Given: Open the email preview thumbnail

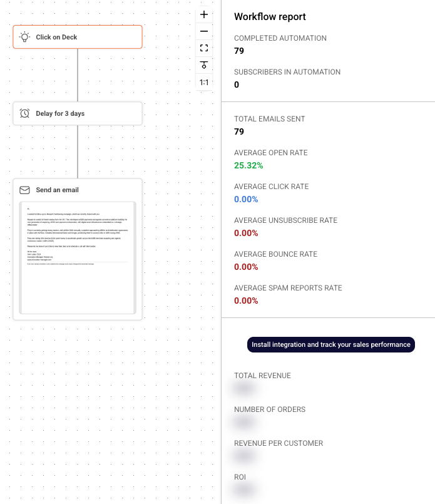Looking at the screenshot, I should [x=78, y=258].
